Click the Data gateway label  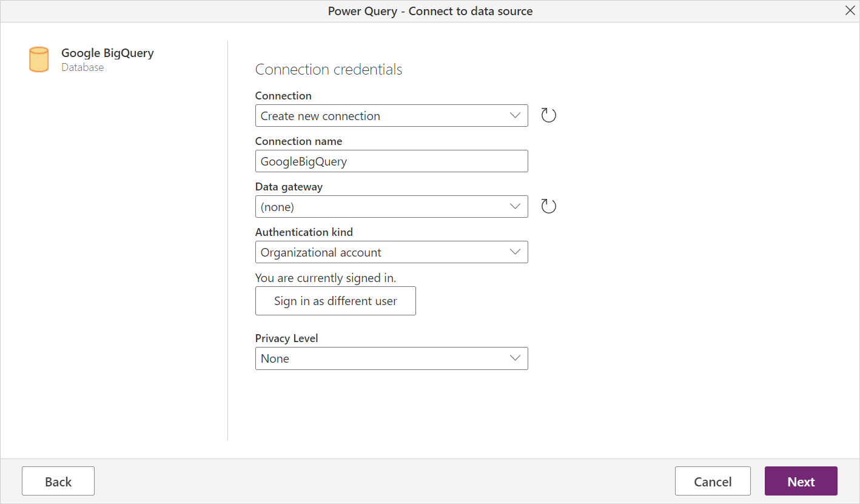[289, 187]
